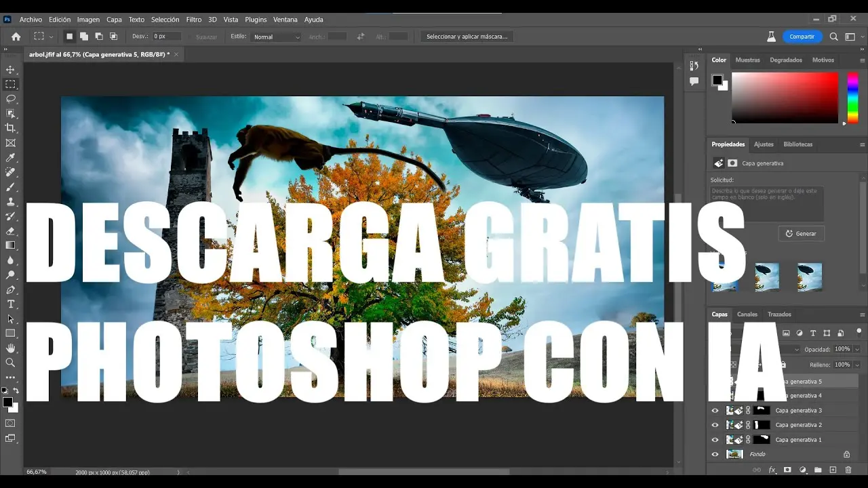Close the arbol.jfif document tab
Image resolution: width=868 pixels, height=488 pixels.
click(177, 54)
